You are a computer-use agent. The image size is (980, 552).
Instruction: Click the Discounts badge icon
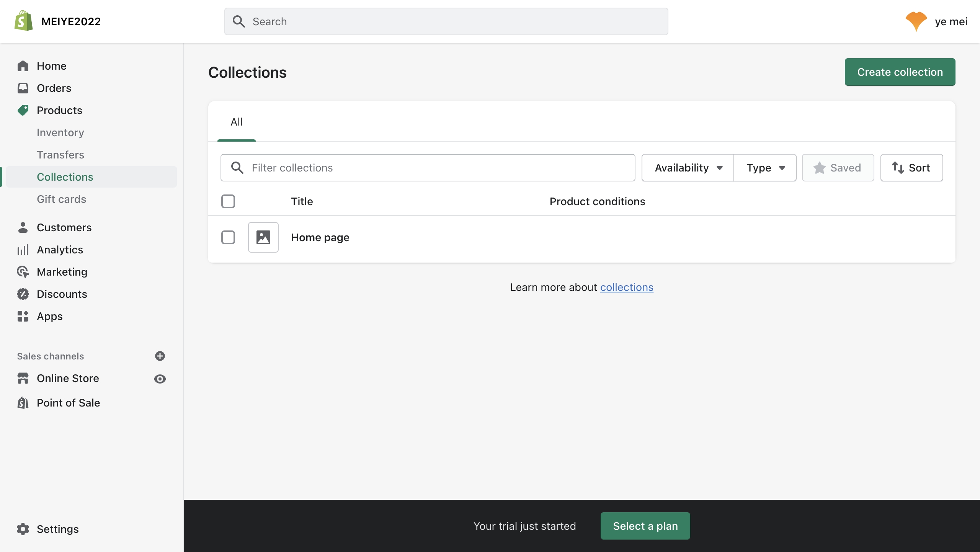pyautogui.click(x=23, y=294)
